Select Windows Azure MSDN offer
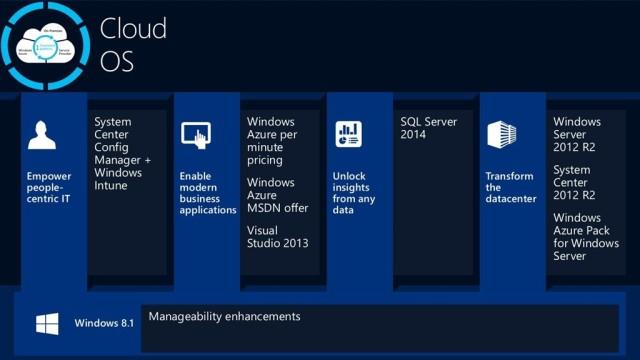The image size is (640, 360). (277, 195)
